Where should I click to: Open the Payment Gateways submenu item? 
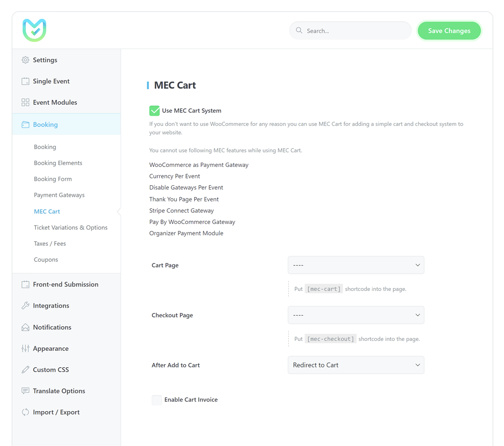59,195
